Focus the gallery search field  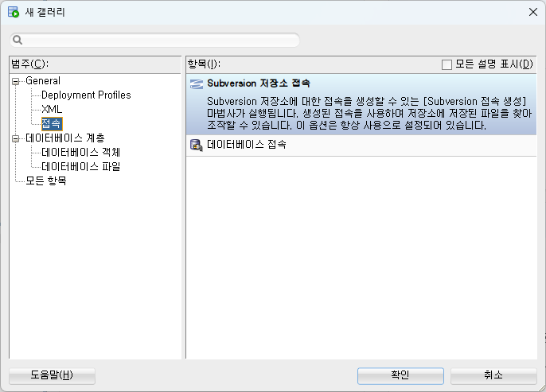(155, 40)
